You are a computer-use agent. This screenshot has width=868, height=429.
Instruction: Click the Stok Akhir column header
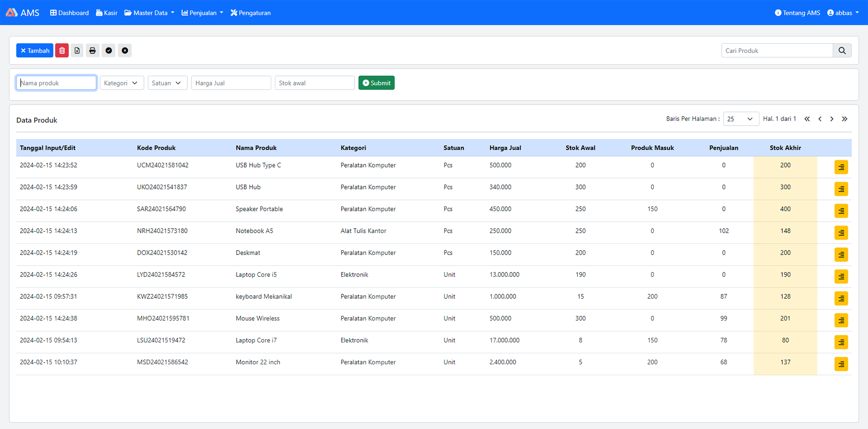click(785, 148)
